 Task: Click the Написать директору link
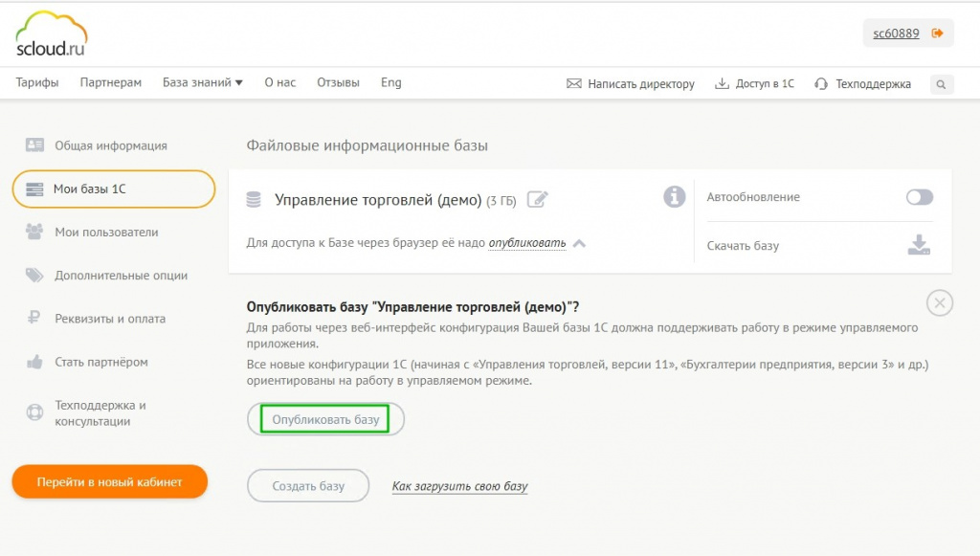click(640, 83)
